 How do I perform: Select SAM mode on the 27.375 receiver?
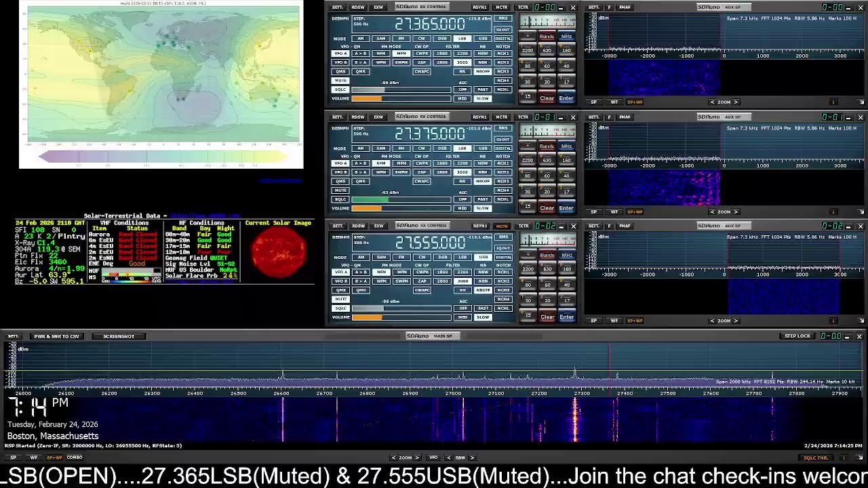[380, 148]
